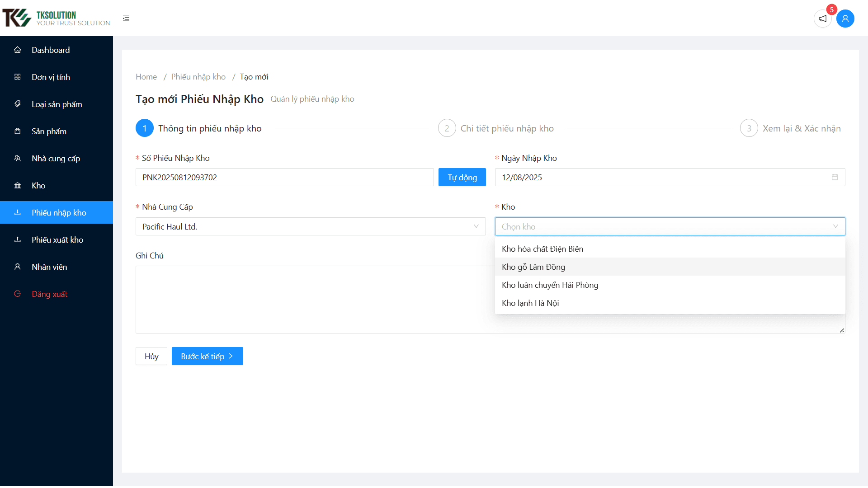Viewport: 868px width, 488px height.
Task: Select Kho gỗ Lâm Đồng option
Action: pyautogui.click(x=533, y=267)
